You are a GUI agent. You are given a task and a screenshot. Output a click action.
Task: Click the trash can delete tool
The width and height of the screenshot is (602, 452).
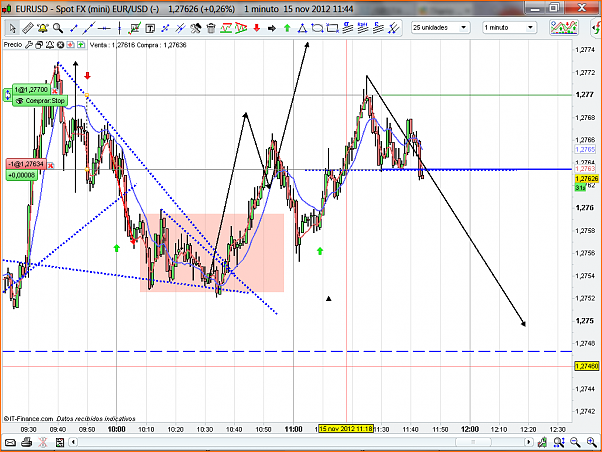pyautogui.click(x=211, y=28)
